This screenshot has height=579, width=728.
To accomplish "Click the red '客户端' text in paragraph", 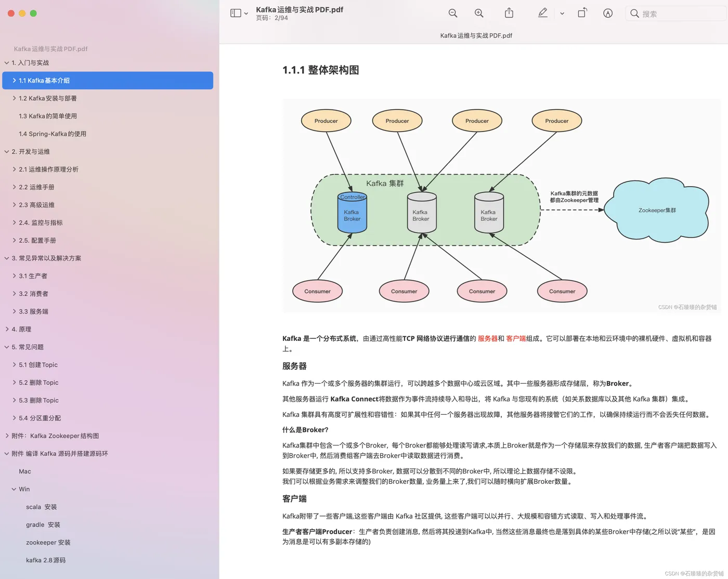I will click(516, 338).
